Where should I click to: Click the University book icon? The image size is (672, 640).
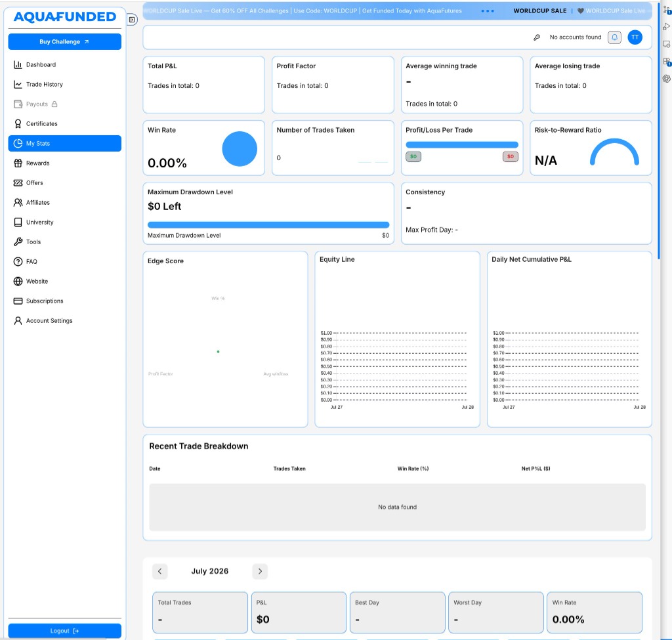pyautogui.click(x=18, y=222)
